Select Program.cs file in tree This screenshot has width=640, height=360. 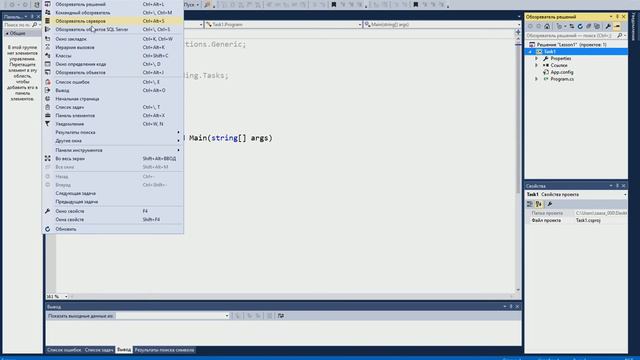click(562, 79)
